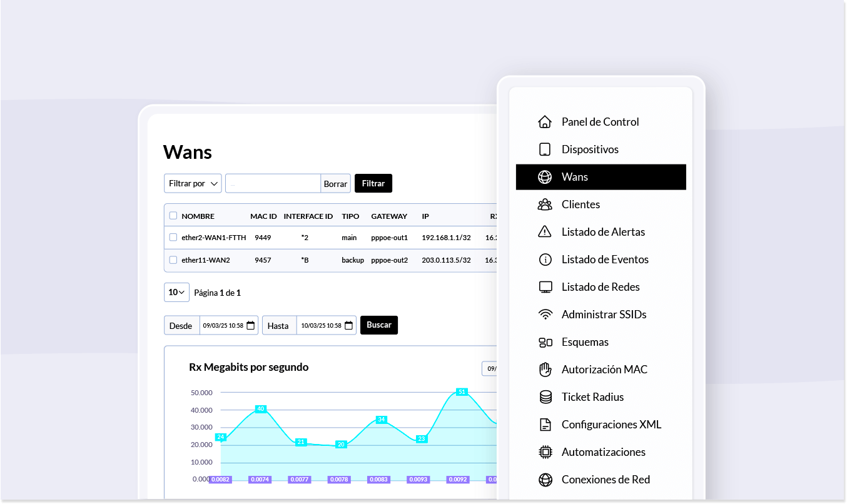The height and width of the screenshot is (504, 847).
Task: Click the filter text input field
Action: (273, 183)
